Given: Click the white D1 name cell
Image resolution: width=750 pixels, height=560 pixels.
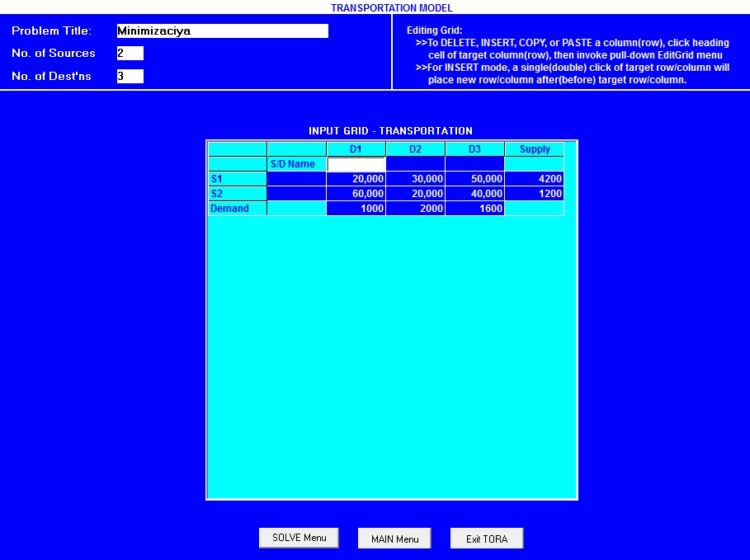Looking at the screenshot, I should (356, 164).
